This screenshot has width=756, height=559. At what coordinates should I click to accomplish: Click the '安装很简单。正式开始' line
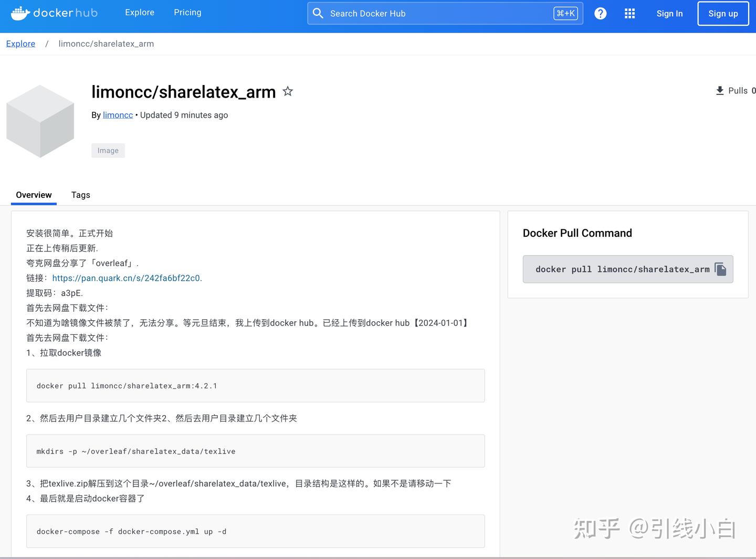tap(70, 233)
